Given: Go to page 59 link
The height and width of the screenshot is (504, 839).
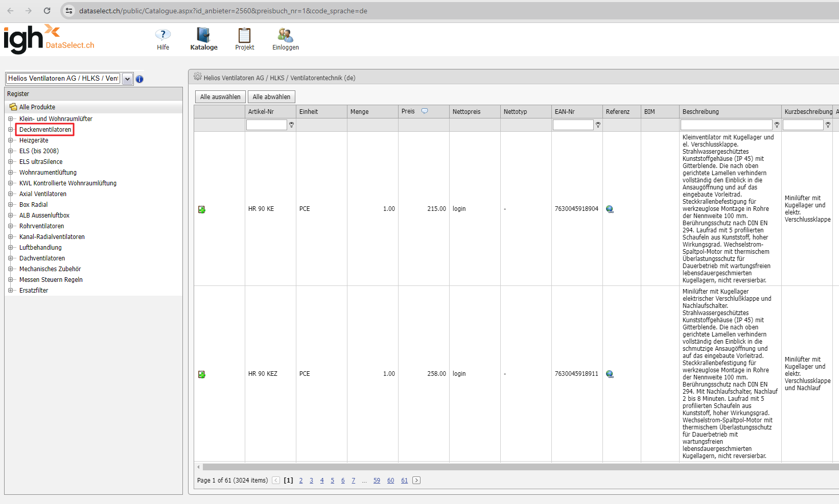Looking at the screenshot, I should point(377,481).
